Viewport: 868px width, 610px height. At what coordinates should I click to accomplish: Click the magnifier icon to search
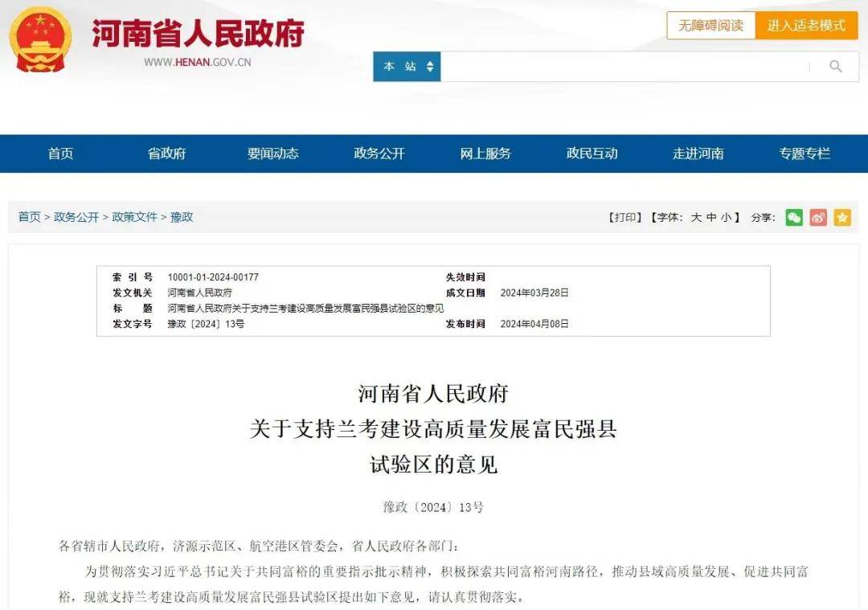[x=835, y=67]
